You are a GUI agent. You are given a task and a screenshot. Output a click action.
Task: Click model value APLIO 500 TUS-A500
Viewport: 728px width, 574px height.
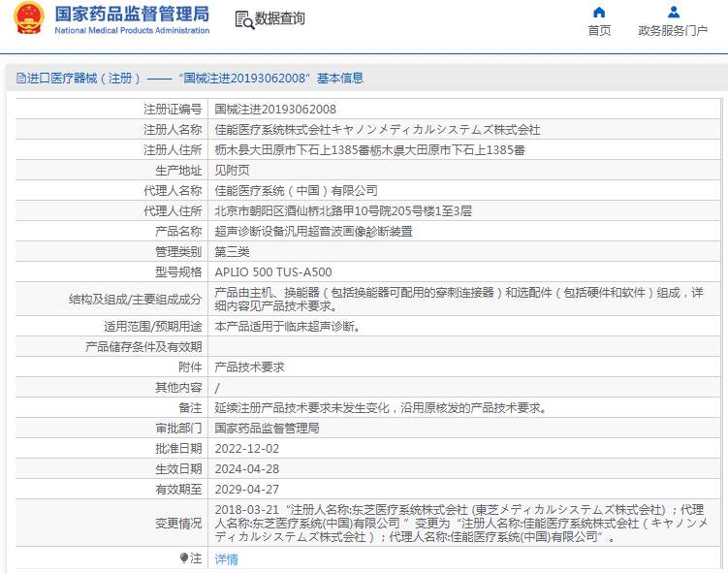point(273,272)
